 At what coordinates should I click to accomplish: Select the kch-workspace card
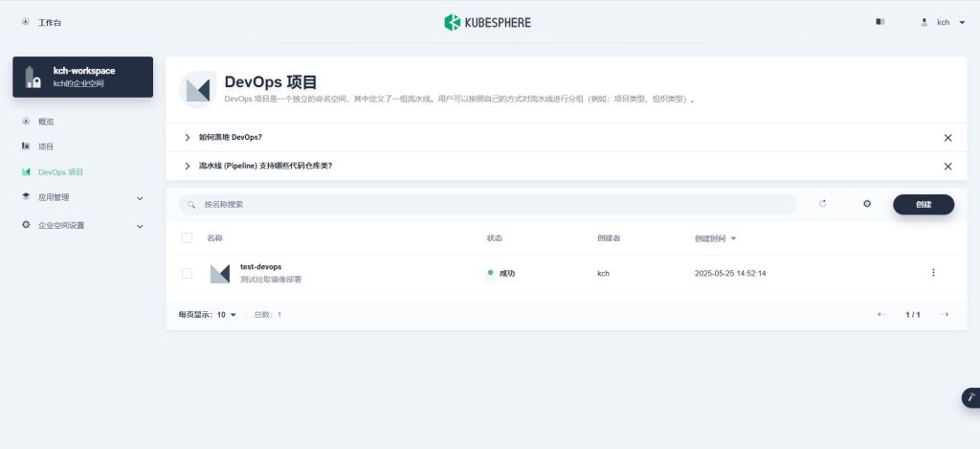pos(82,77)
